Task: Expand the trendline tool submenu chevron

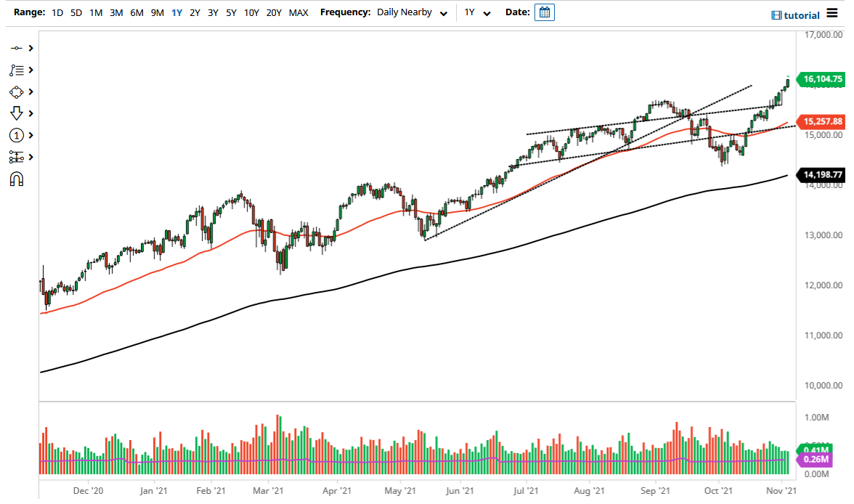Action: click(x=30, y=48)
